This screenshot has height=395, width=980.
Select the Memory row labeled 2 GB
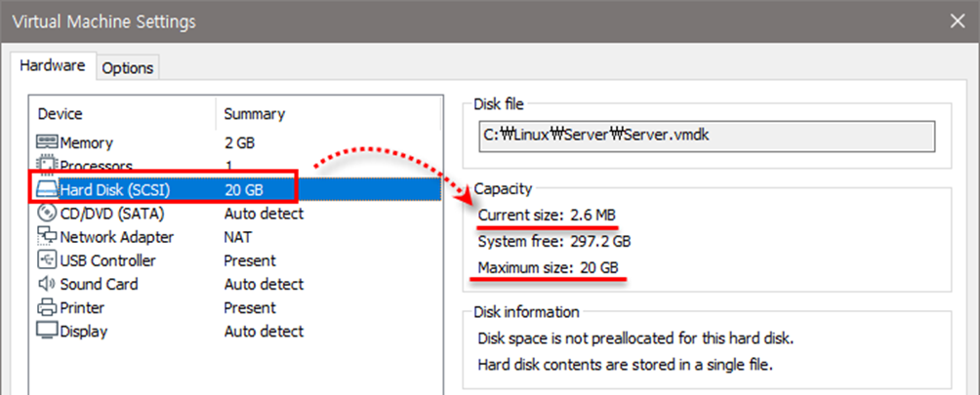pos(239,142)
